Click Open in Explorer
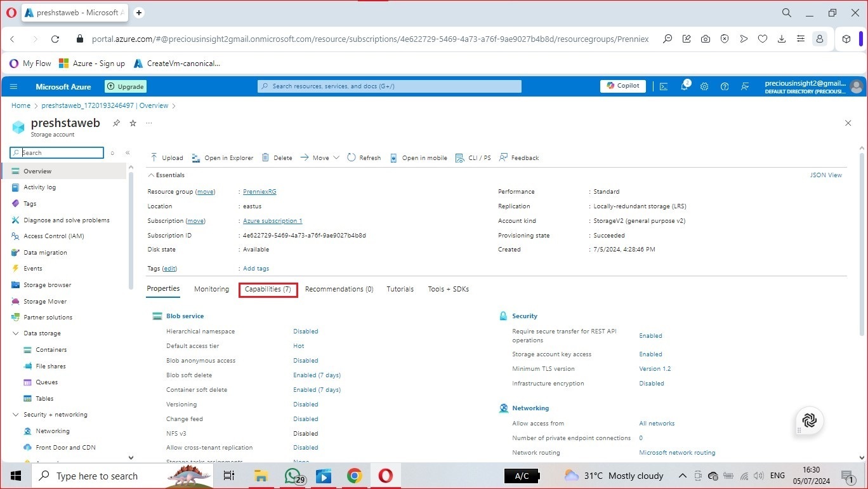The image size is (868, 489). coord(223,157)
